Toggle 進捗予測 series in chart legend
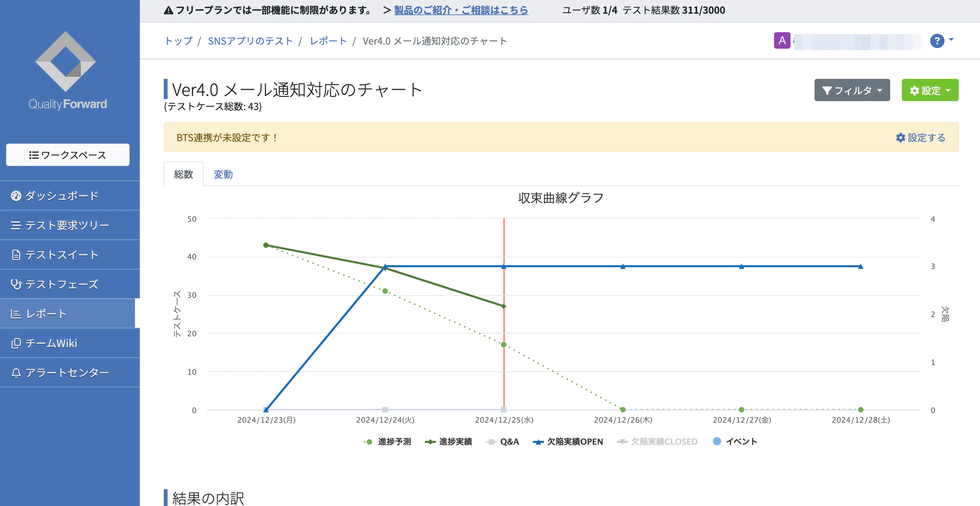The image size is (980, 506). (394, 441)
